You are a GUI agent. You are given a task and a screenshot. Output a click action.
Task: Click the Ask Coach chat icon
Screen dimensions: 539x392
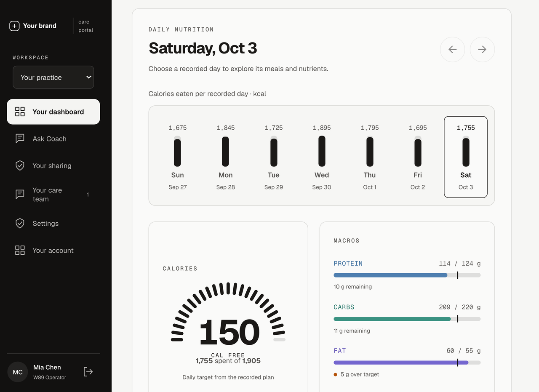[20, 139]
